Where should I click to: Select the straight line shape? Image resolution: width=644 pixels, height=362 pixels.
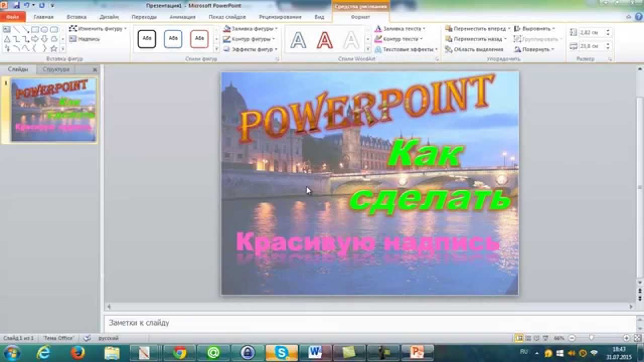(x=17, y=30)
